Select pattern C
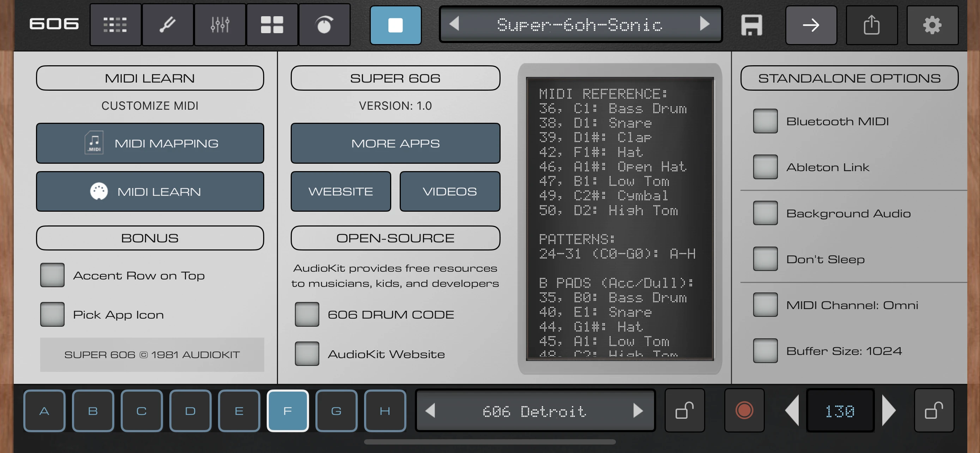This screenshot has height=453, width=980. tap(141, 411)
